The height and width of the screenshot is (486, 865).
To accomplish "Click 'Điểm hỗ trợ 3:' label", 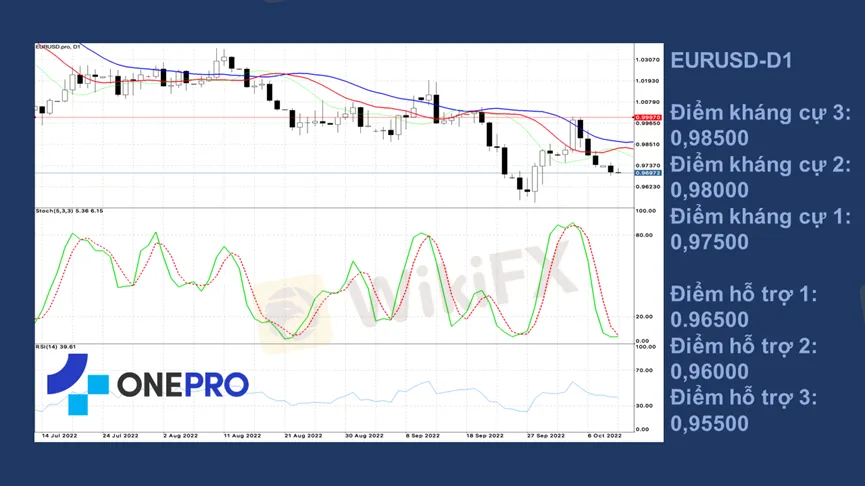I will point(743,398).
